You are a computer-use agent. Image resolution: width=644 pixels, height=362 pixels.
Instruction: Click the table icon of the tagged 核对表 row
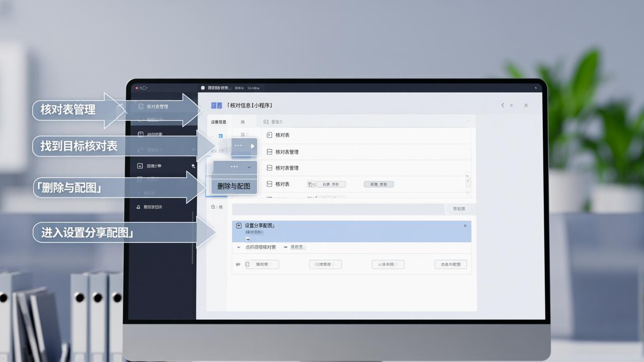point(269,184)
